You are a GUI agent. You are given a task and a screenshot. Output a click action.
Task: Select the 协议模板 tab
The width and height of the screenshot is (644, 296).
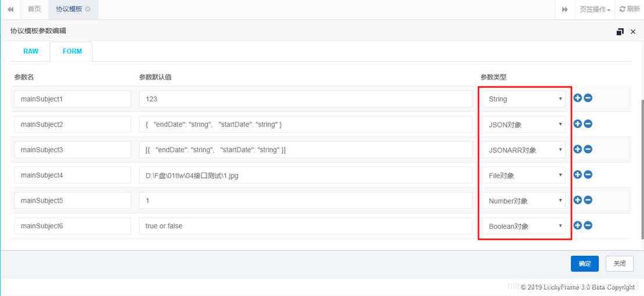click(x=73, y=9)
